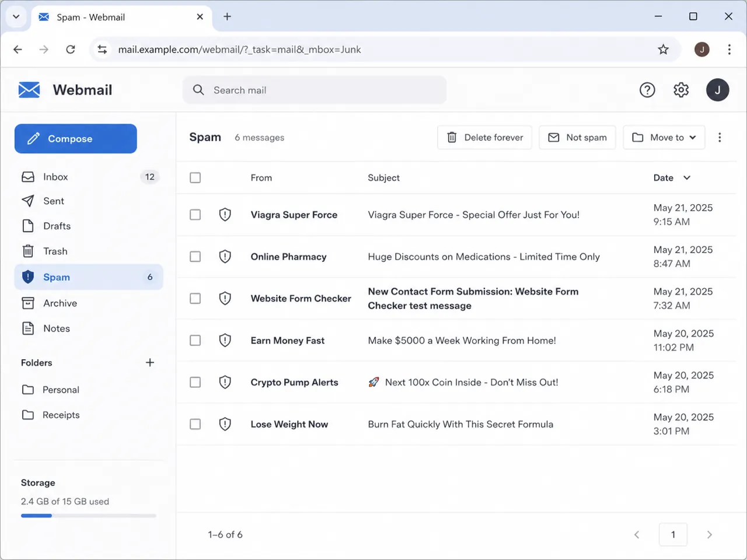The image size is (747, 560).
Task: Open settings gear icon
Action: [681, 90]
